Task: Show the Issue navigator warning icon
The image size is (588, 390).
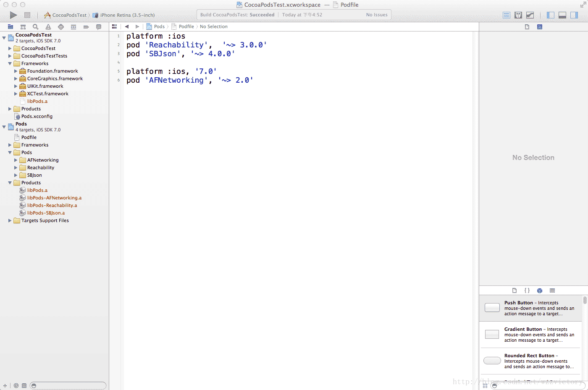Action: 48,27
